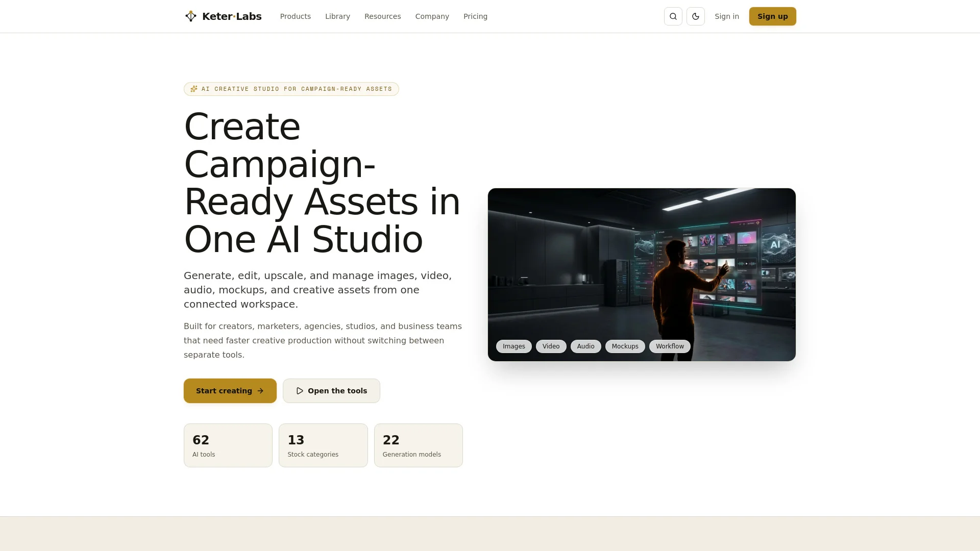The image size is (980, 551).
Task: Open the search icon button
Action: point(673,16)
